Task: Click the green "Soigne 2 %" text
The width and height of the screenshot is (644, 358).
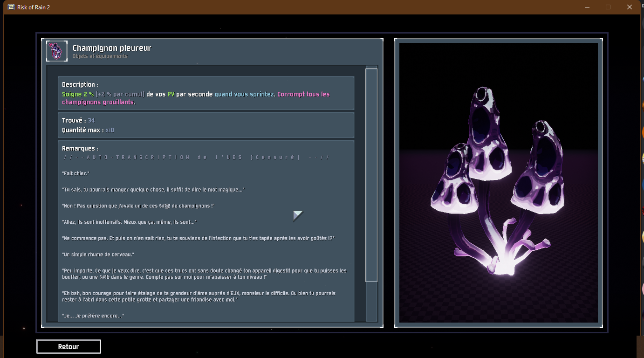Action: pos(78,94)
